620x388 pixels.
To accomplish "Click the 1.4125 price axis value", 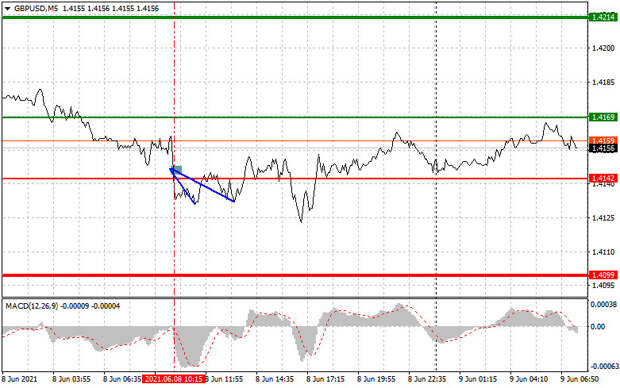I will point(603,218).
